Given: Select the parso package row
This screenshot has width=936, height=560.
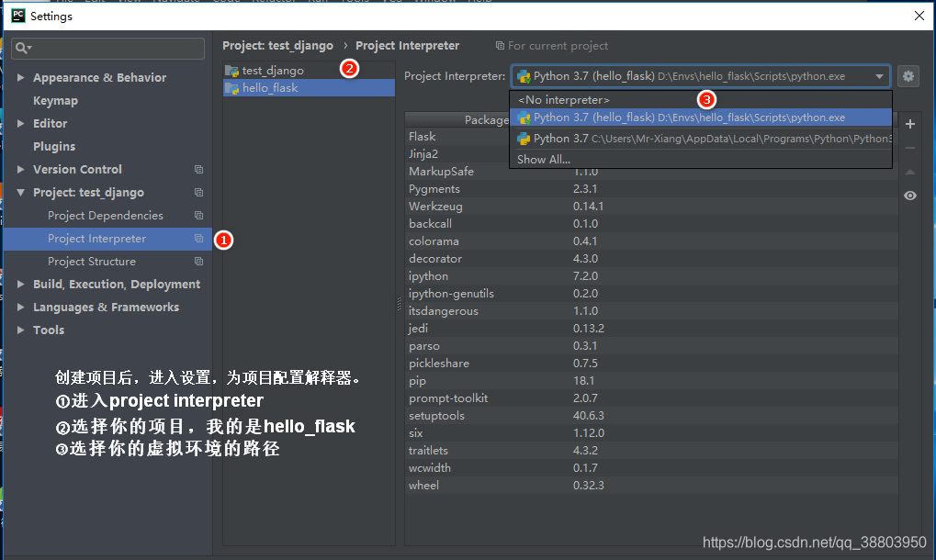Looking at the screenshot, I should 651,346.
